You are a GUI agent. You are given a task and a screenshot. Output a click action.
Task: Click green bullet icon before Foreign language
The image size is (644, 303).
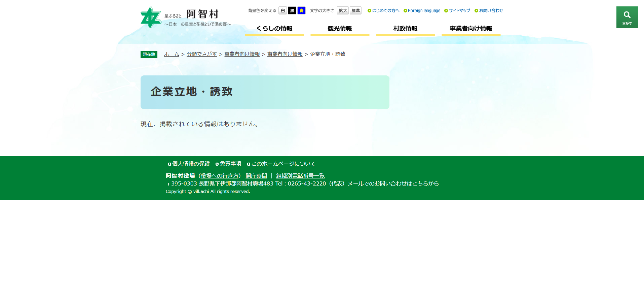click(405, 11)
